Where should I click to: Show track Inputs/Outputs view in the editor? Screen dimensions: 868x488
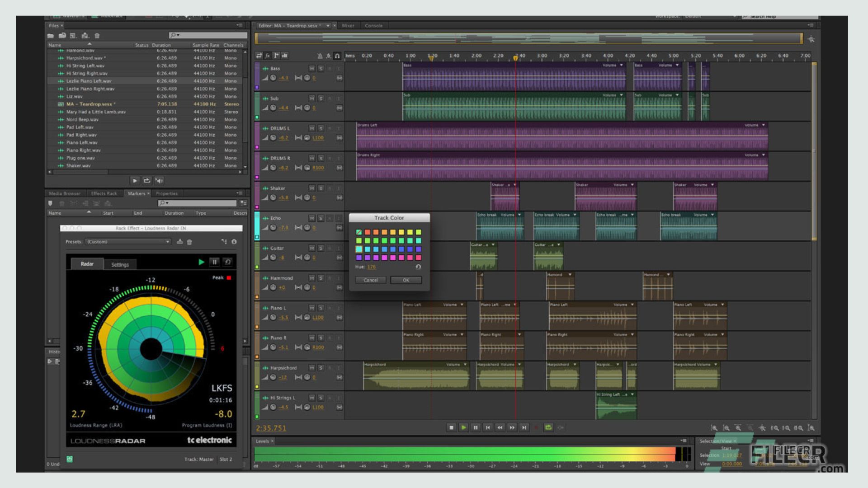(259, 56)
